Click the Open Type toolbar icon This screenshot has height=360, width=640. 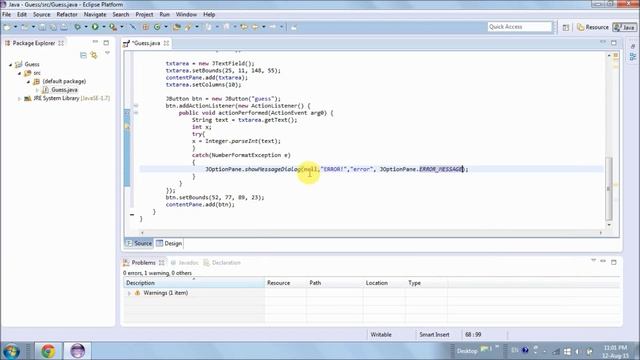[177, 27]
